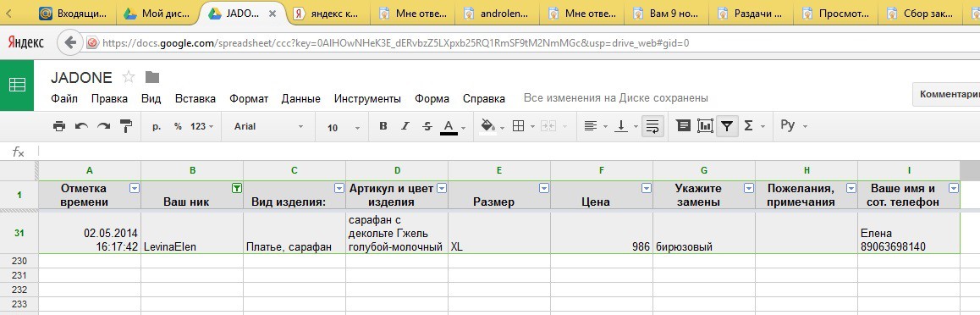Click the Комментарии button
This screenshot has width=980, height=315.
[x=946, y=94]
